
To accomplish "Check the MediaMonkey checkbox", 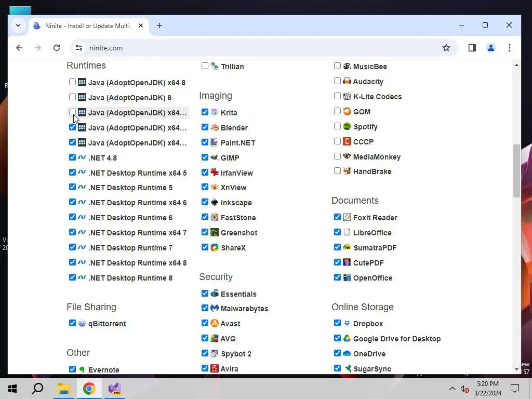I will click(337, 156).
